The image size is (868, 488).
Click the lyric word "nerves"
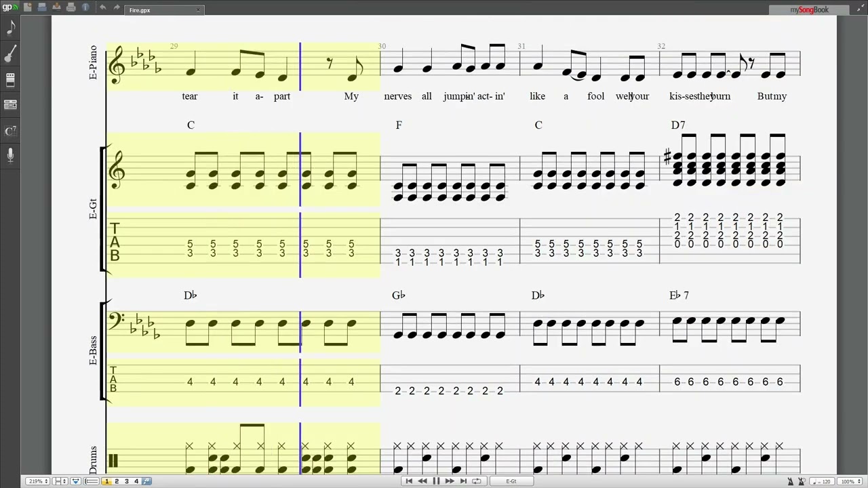tap(397, 96)
